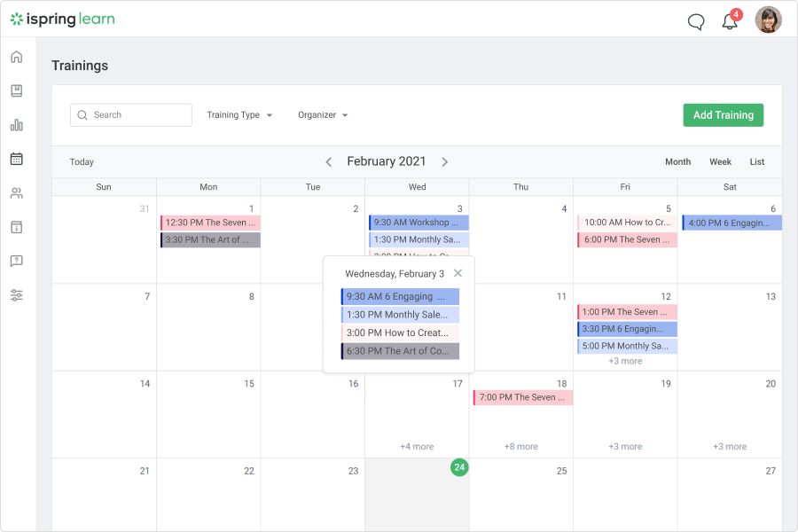The width and height of the screenshot is (798, 532).
Task: Click the search magnifier in the search field
Action: 82,115
